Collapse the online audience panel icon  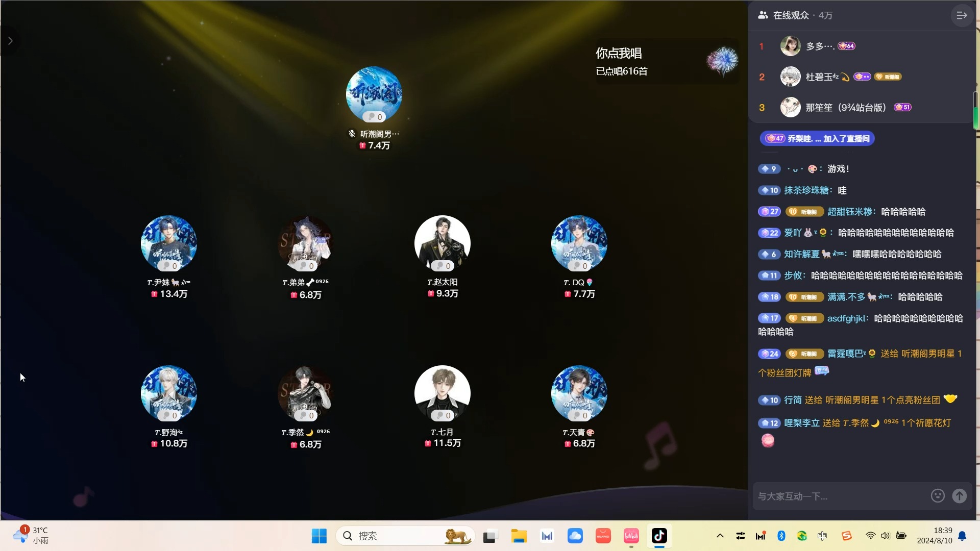click(x=962, y=15)
